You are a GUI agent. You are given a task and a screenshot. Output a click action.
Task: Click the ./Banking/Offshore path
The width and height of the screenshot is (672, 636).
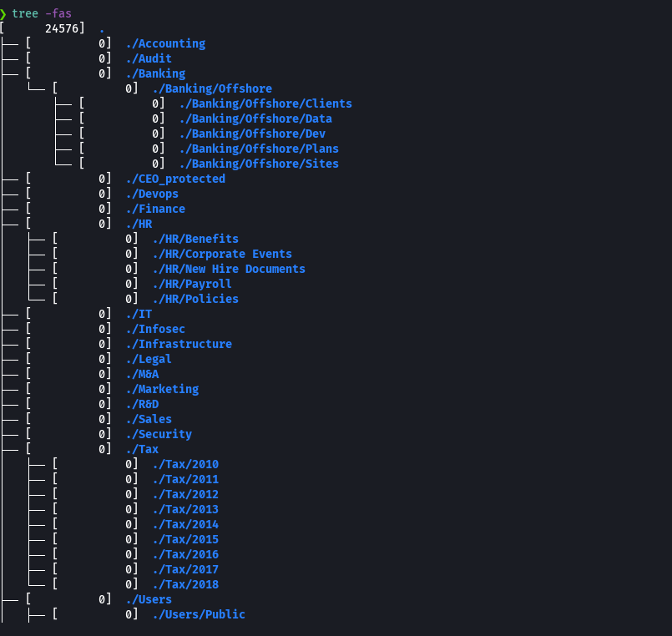click(x=212, y=88)
